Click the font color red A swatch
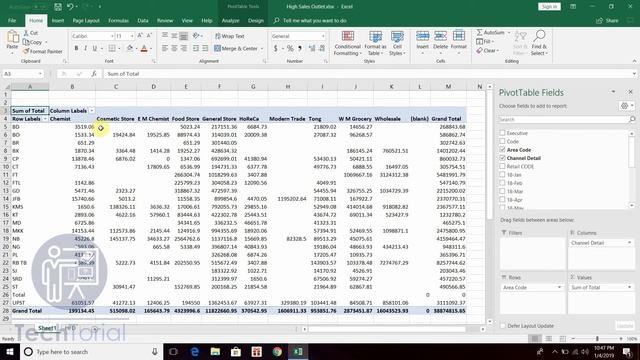The height and width of the screenshot is (360, 640). click(x=144, y=49)
